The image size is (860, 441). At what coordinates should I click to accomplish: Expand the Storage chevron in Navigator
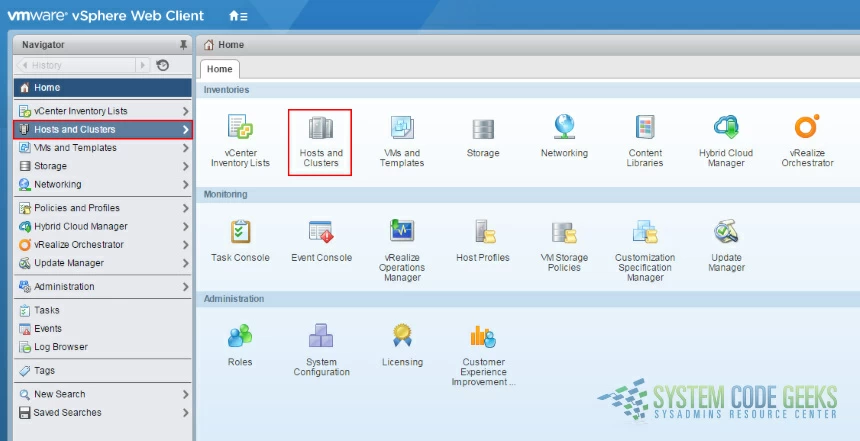[x=185, y=166]
